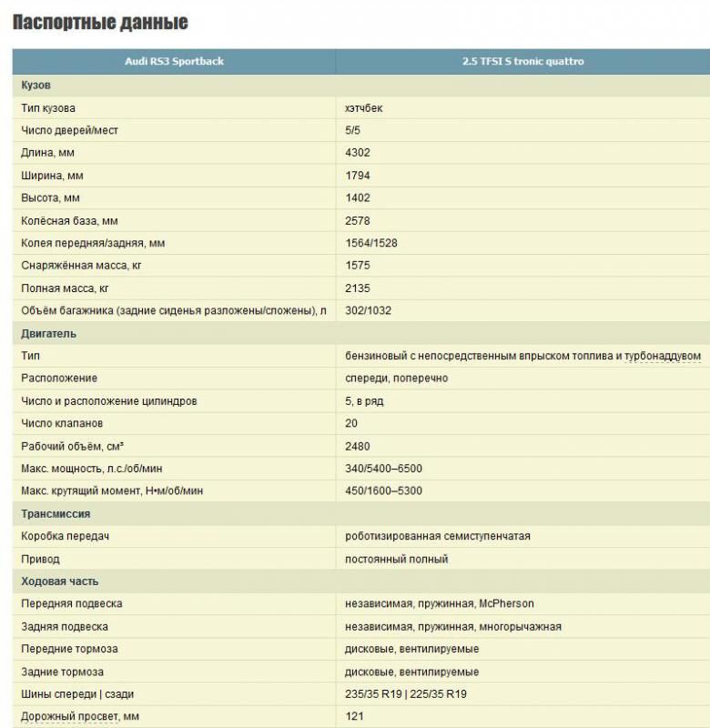The height and width of the screenshot is (728, 710).
Task: Click the Ходовая часть section row
Action: click(x=361, y=581)
